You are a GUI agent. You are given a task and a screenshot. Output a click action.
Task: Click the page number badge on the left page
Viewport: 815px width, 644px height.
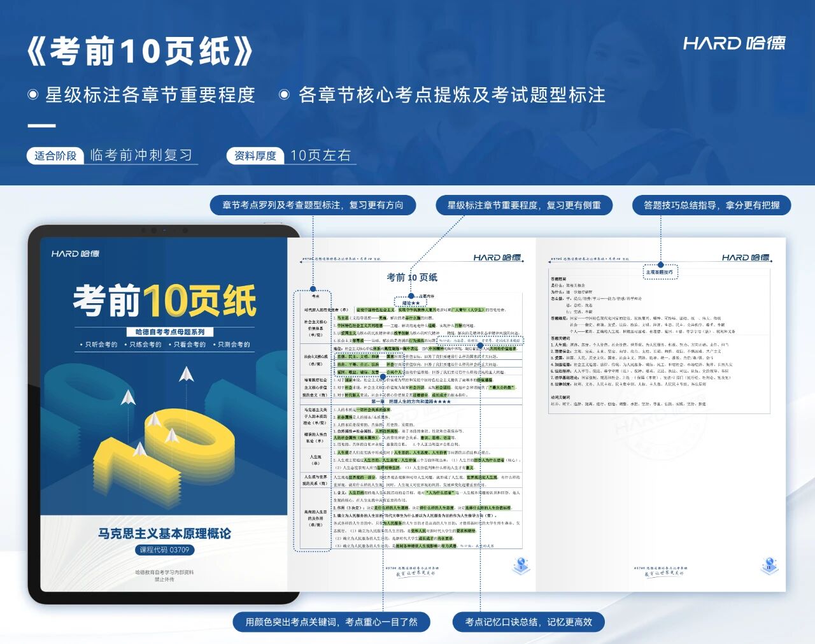521,565
